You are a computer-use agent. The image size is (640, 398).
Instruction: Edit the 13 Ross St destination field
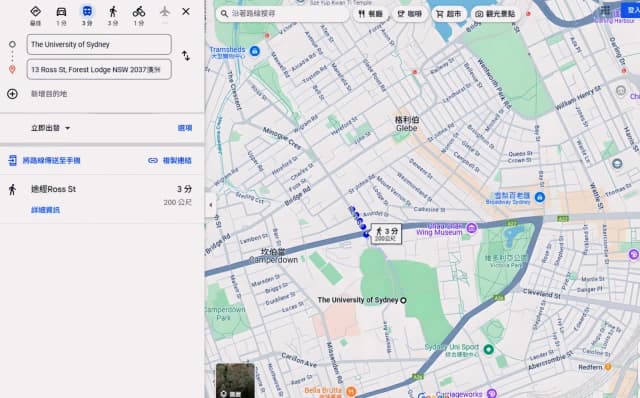pos(99,69)
